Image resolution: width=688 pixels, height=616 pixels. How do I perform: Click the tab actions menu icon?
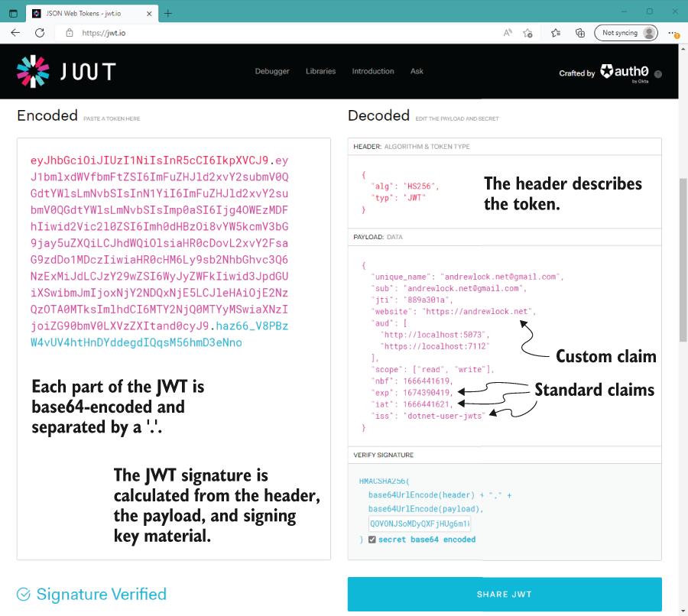click(x=13, y=14)
